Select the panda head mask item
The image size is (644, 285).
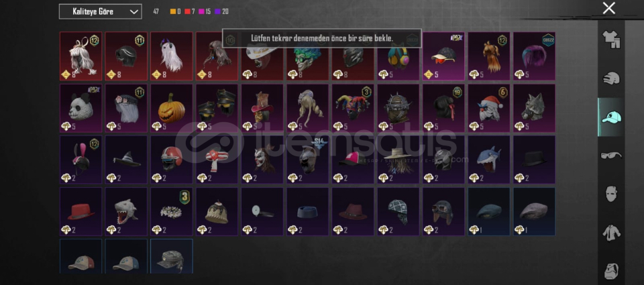click(80, 108)
